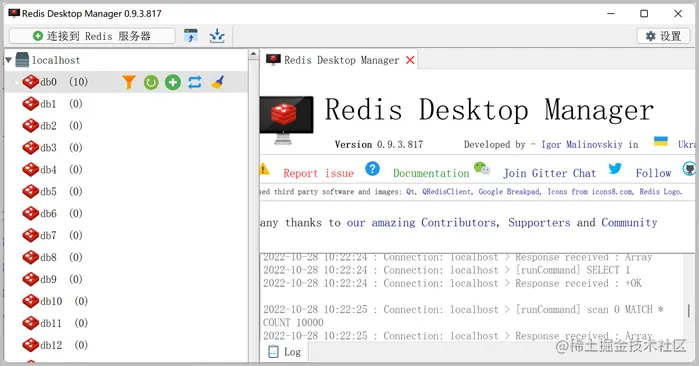Click the db1 red database icon

tap(30, 104)
